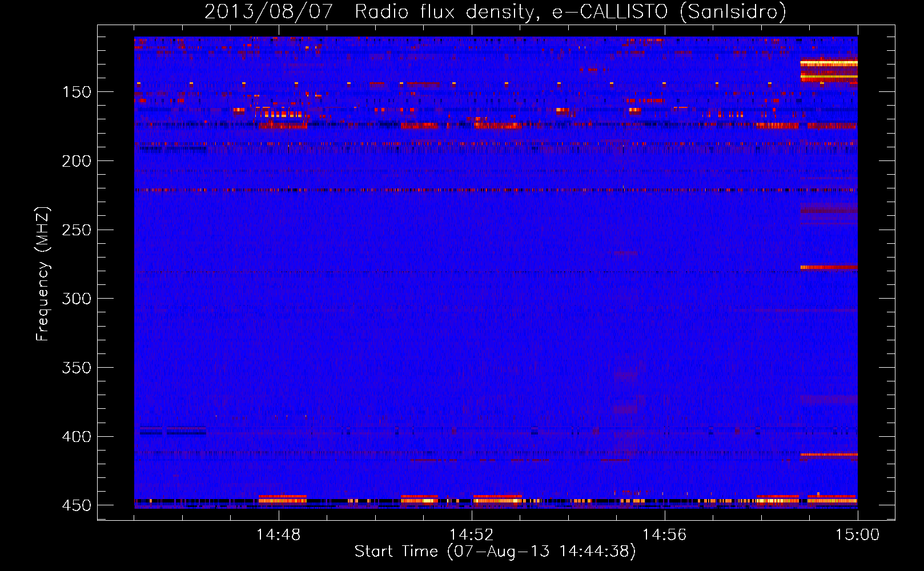
Task: Click the 15:00 time tick label
Action: pyautogui.click(x=858, y=535)
